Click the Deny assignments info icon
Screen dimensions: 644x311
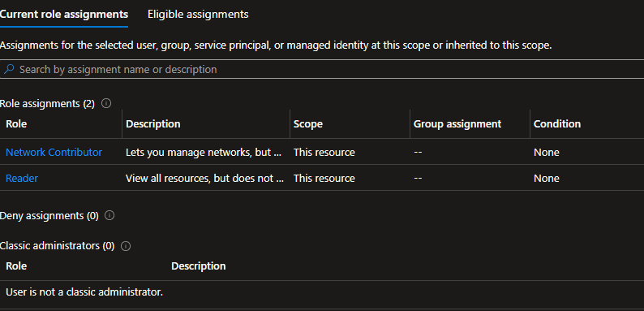tap(109, 215)
